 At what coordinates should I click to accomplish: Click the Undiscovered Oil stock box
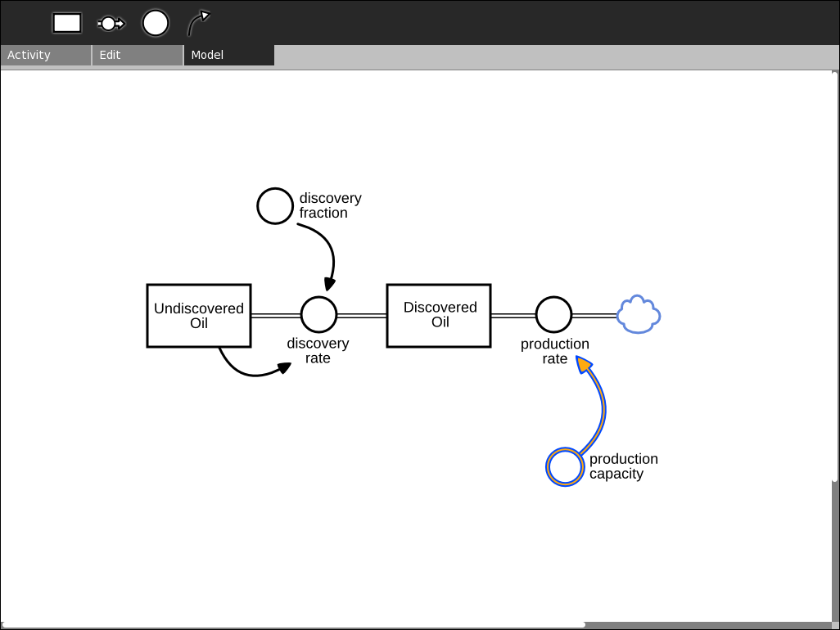[199, 316]
